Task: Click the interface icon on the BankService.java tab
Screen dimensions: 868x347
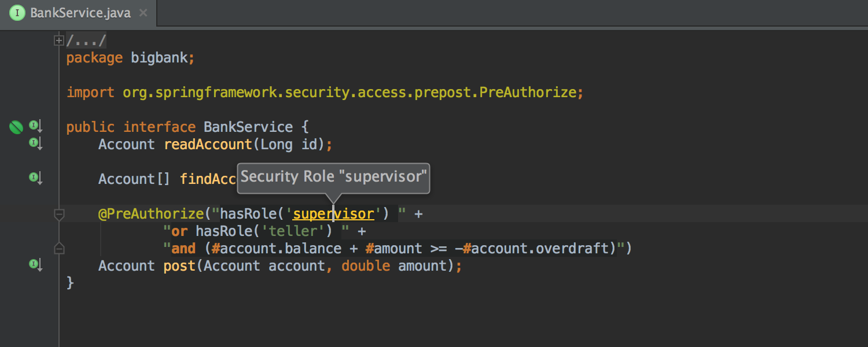Action: (17, 12)
